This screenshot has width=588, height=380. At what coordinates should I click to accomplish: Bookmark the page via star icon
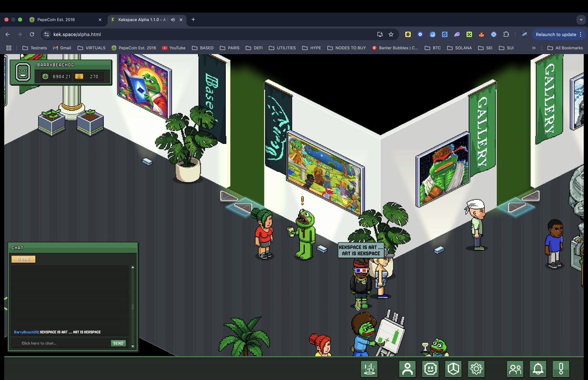(x=391, y=35)
